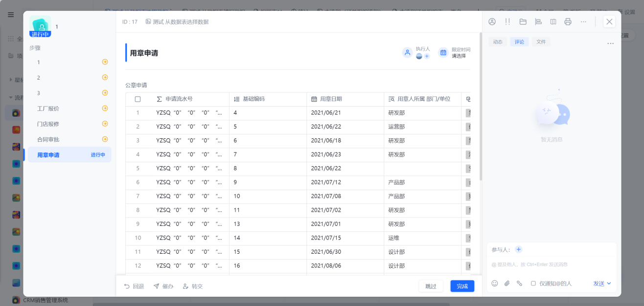Switch to the 评论 tab
The height and width of the screenshot is (306, 644).
tap(519, 42)
